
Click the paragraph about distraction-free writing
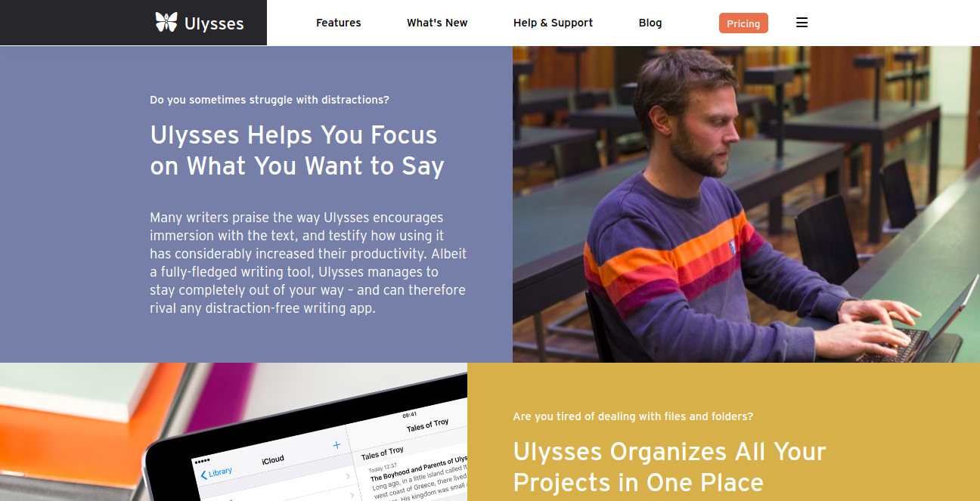pyautogui.click(x=308, y=263)
